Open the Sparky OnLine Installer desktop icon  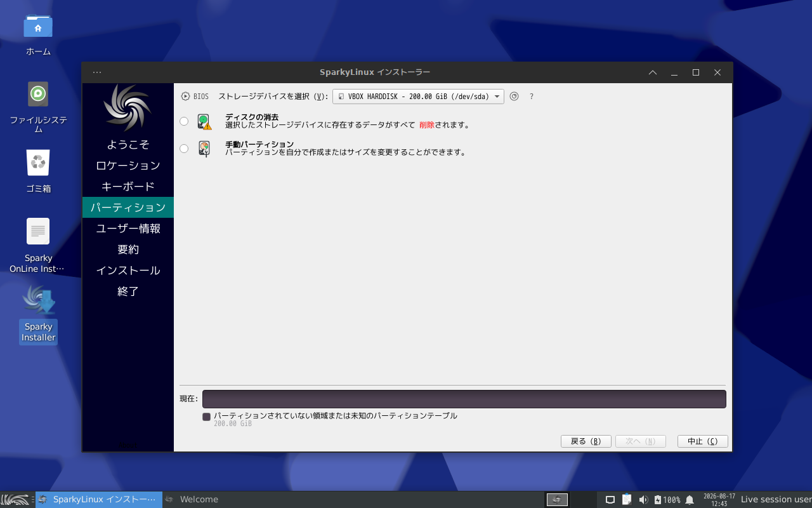(38, 244)
